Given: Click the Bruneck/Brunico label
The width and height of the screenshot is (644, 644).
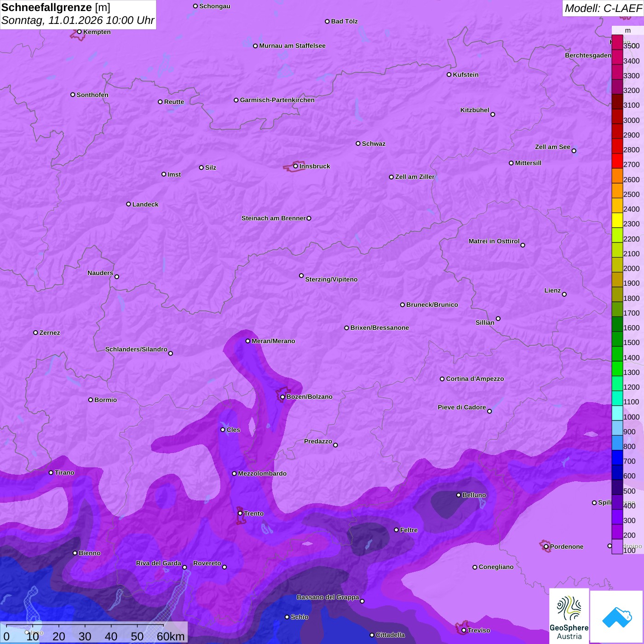Looking at the screenshot, I should [x=432, y=305].
